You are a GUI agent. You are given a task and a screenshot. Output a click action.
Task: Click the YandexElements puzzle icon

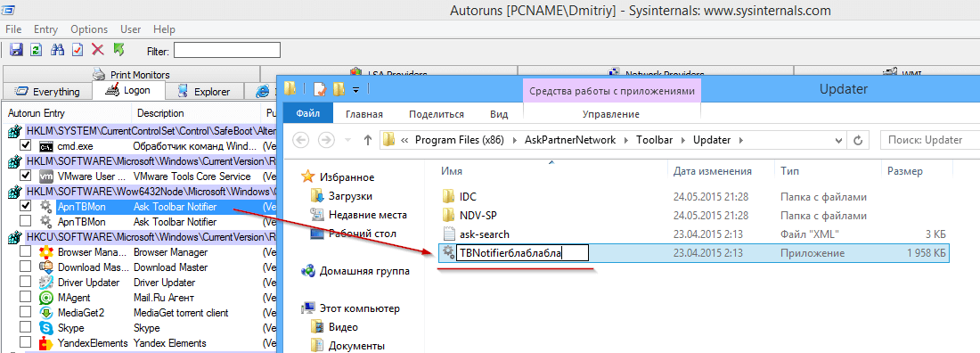coord(45,343)
